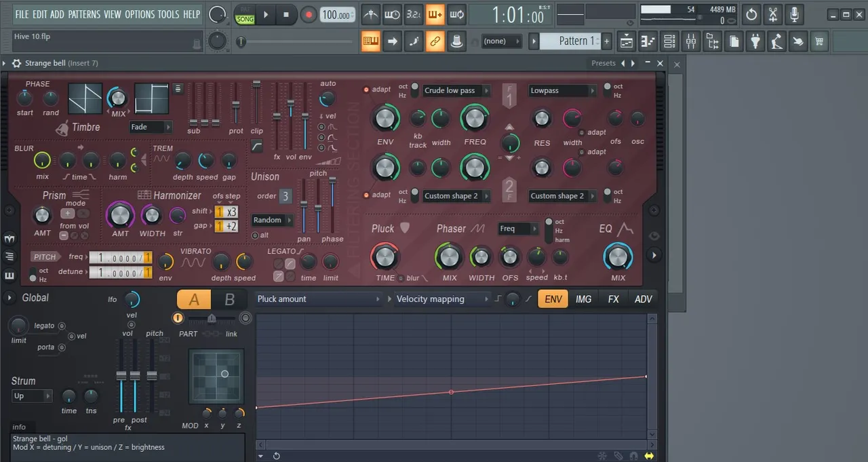Adjust the A/B part mix slider
868x462 pixels.
(211, 317)
